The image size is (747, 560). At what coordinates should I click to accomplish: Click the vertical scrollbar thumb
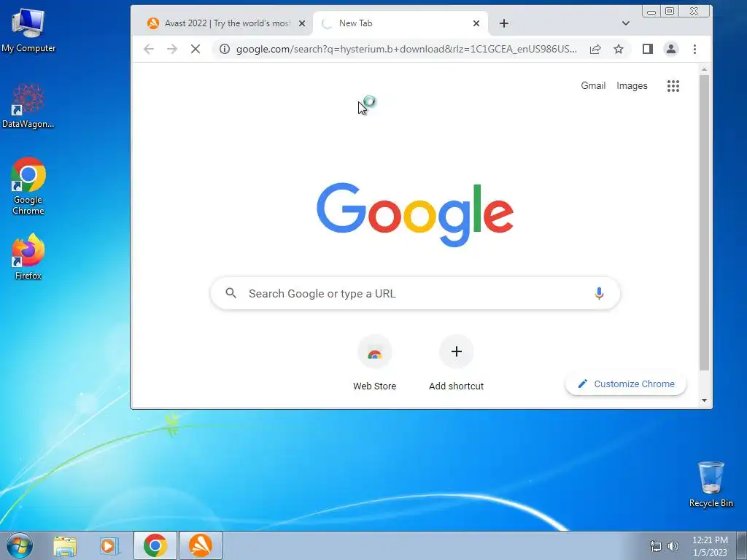point(704,222)
